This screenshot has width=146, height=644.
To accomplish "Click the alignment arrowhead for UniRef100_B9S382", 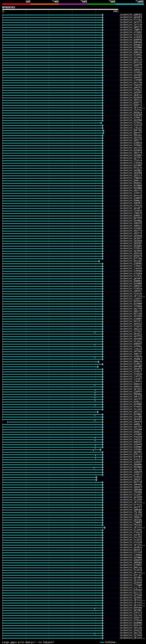I will tap(99, 261).
